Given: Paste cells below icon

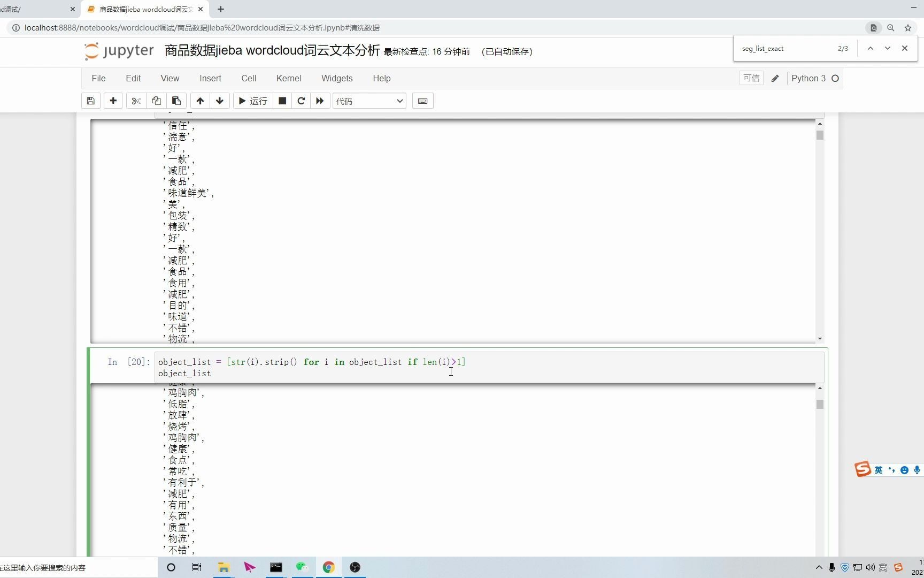Looking at the screenshot, I should click(176, 101).
